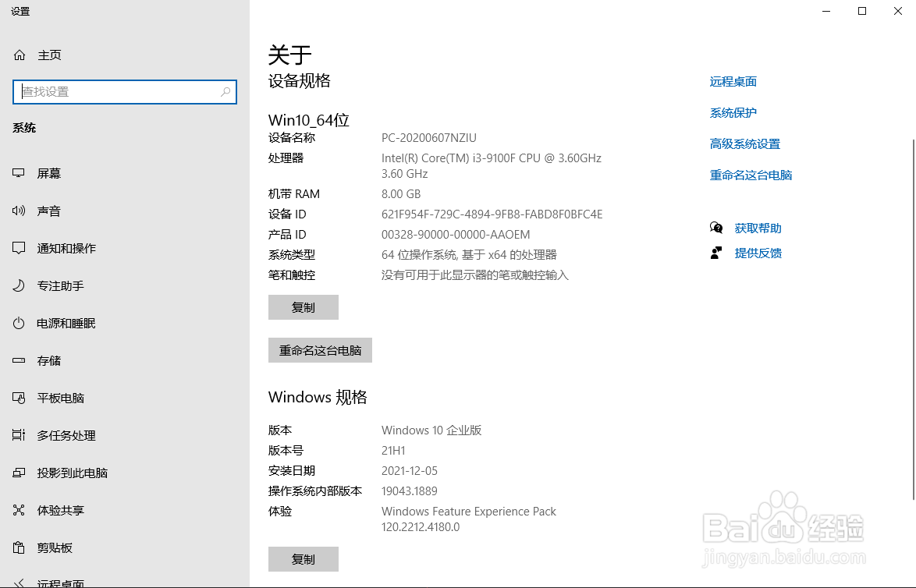Screen dimensions: 916x588
Task: Open 高级系统设置 link
Action: point(745,143)
